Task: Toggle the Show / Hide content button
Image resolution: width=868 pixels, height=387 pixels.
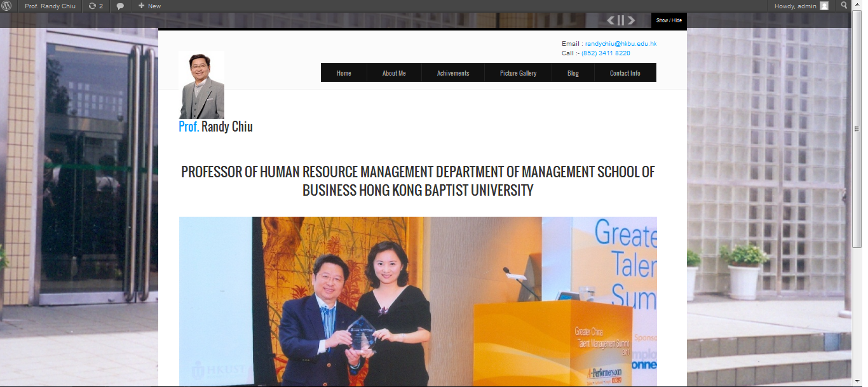Action: pyautogui.click(x=668, y=20)
